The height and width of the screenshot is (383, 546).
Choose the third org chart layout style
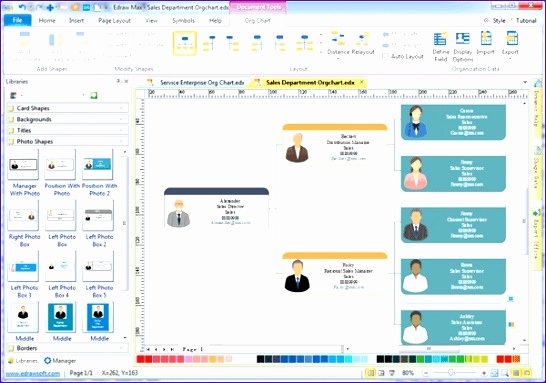[232, 43]
